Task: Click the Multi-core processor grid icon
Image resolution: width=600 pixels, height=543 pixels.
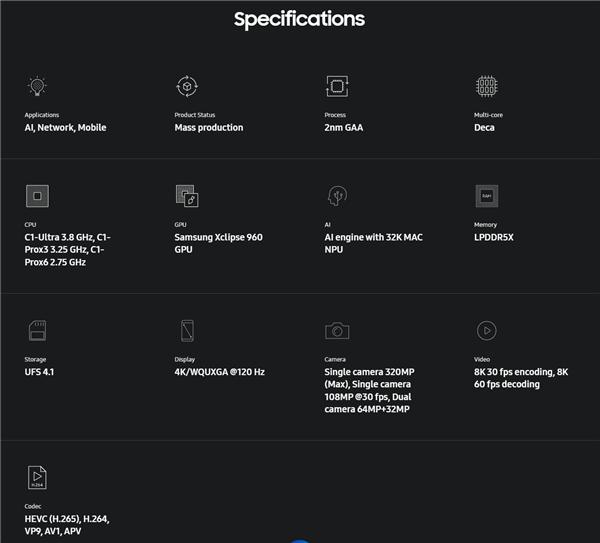Action: click(x=486, y=86)
